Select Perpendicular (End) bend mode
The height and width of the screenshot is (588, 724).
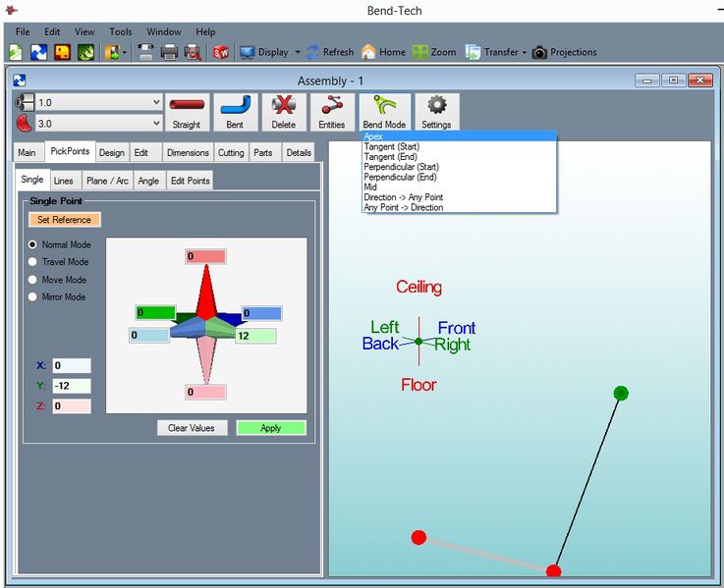pyautogui.click(x=459, y=177)
